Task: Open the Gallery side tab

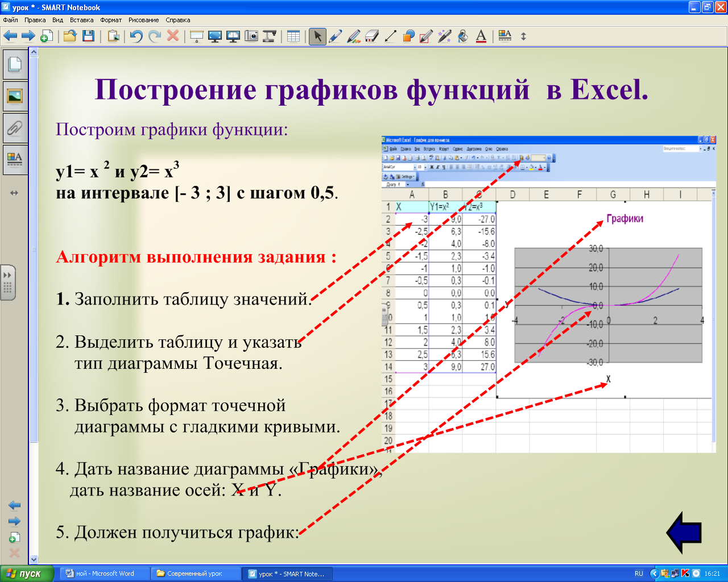Action: coord(14,95)
